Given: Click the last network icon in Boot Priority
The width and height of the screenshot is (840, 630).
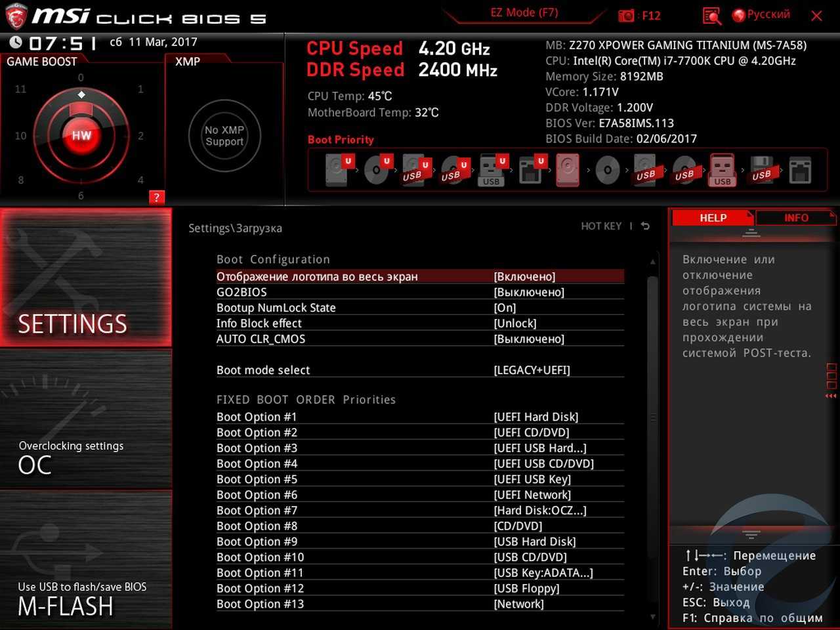Looking at the screenshot, I should tap(800, 170).
